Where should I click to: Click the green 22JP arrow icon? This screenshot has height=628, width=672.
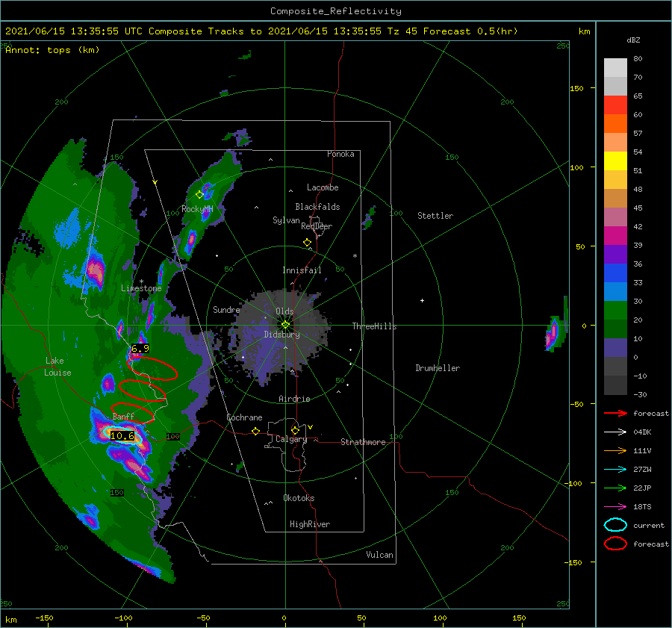615,488
